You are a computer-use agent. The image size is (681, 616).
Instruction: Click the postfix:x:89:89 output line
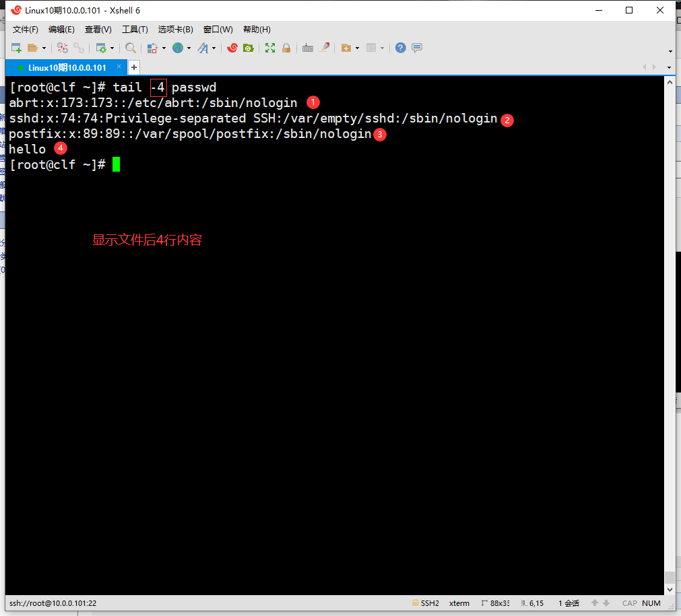click(x=190, y=134)
